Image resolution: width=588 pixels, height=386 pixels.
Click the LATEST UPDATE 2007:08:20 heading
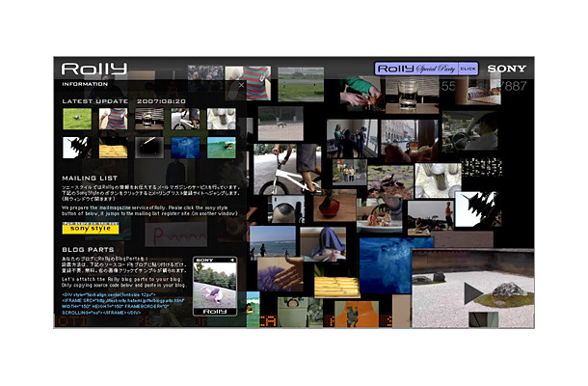(123, 101)
